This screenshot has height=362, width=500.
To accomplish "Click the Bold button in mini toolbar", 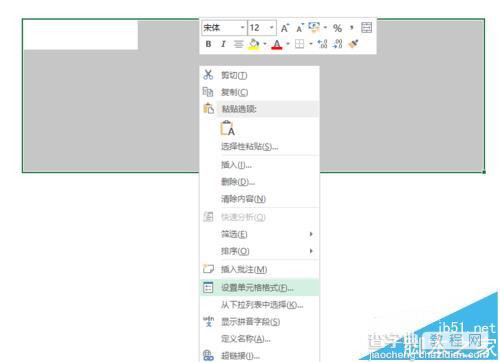I will click(x=208, y=44).
